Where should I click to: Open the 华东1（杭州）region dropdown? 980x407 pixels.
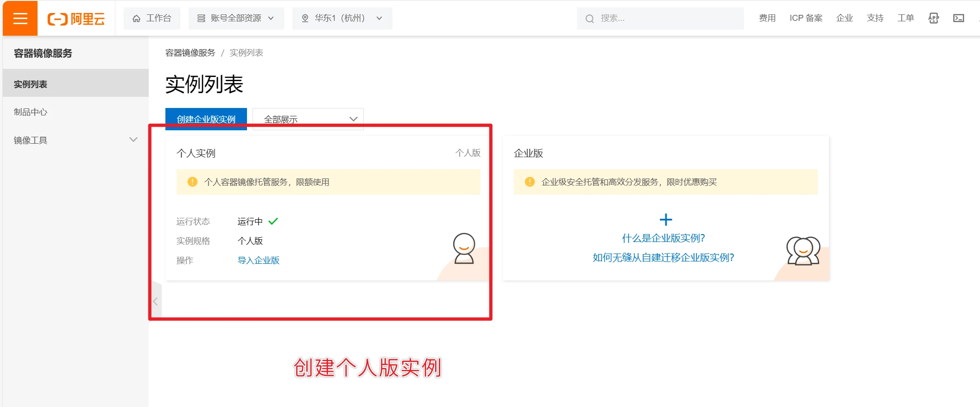point(342,19)
